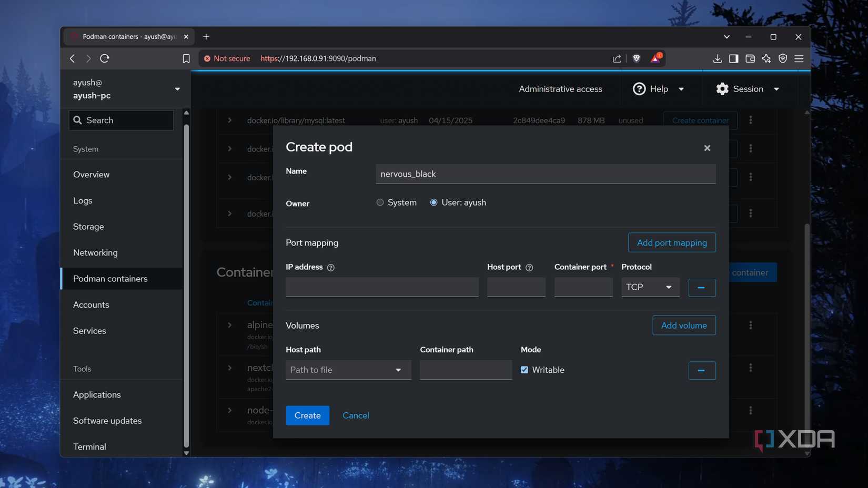The height and width of the screenshot is (488, 868).
Task: Click the pod Name field containing nervous_black
Action: (546, 174)
